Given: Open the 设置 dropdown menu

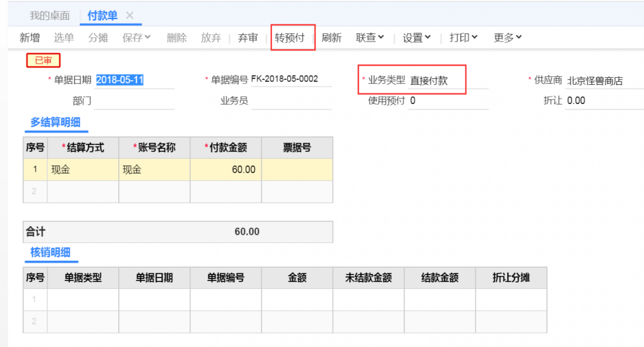Looking at the screenshot, I should point(417,38).
